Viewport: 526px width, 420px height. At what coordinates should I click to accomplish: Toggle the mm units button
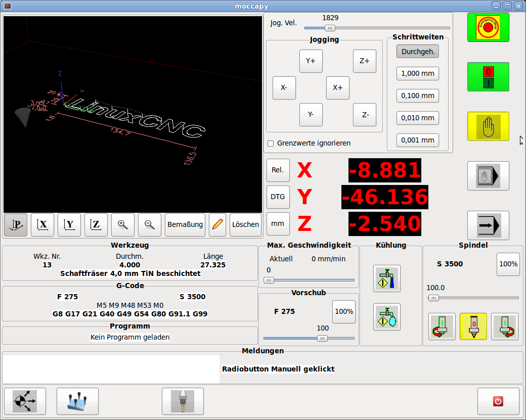pos(278,224)
